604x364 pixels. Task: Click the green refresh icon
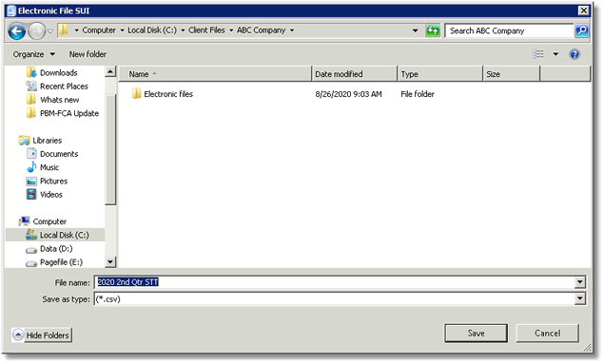tap(433, 30)
